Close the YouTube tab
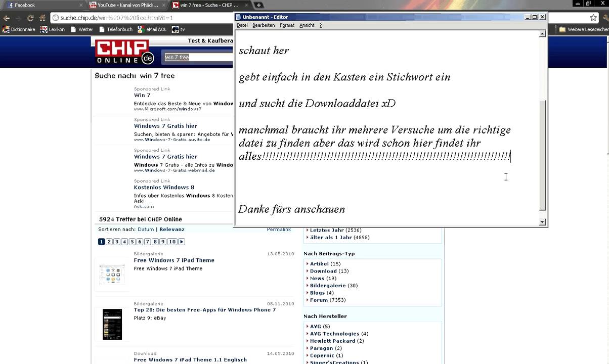 tap(163, 5)
